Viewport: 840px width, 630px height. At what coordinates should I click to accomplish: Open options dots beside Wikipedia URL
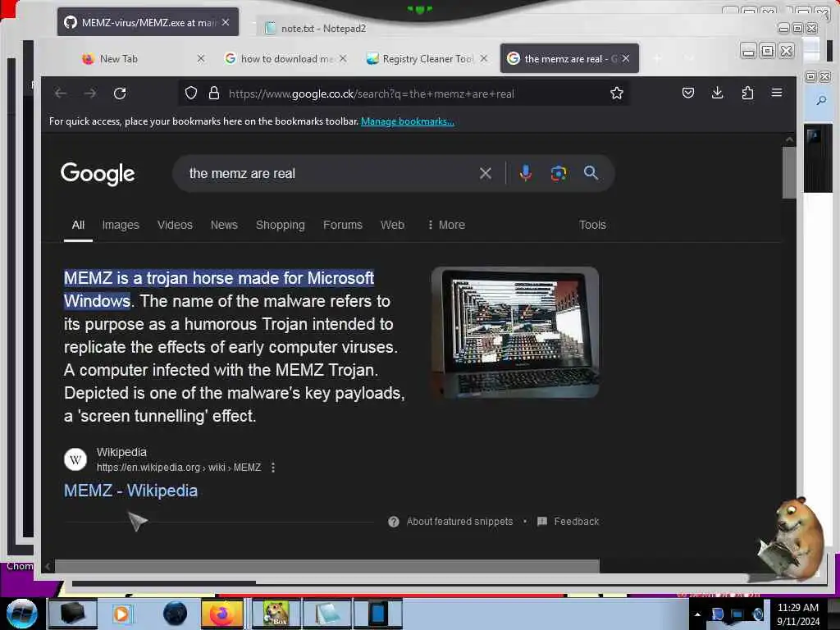pyautogui.click(x=273, y=468)
